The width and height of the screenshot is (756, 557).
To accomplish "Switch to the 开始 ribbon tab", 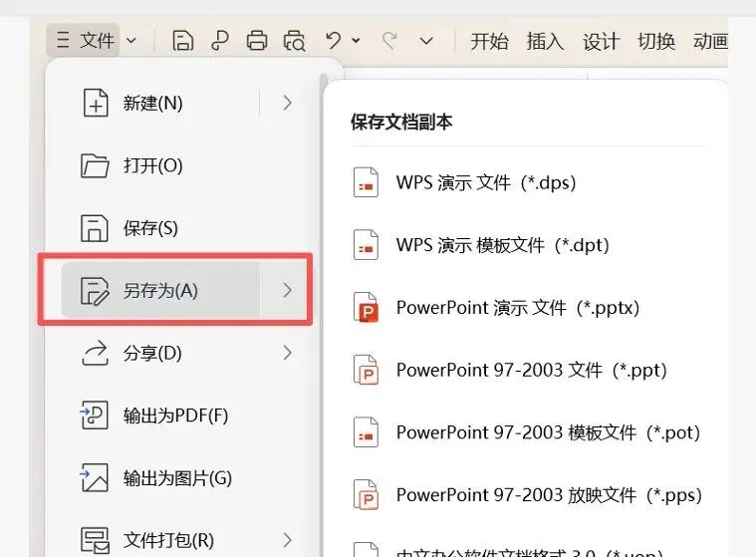I will tap(489, 41).
